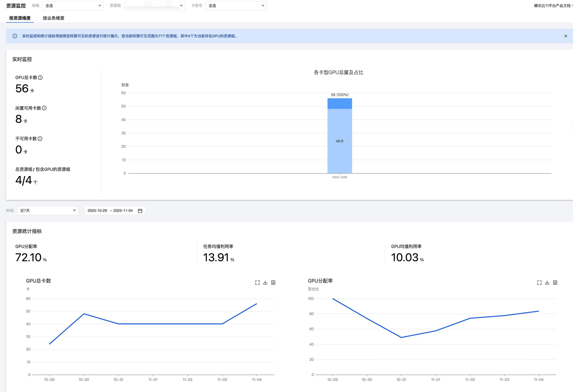Download the GPU分配率 line chart
The width and height of the screenshot is (573, 392).
click(547, 283)
